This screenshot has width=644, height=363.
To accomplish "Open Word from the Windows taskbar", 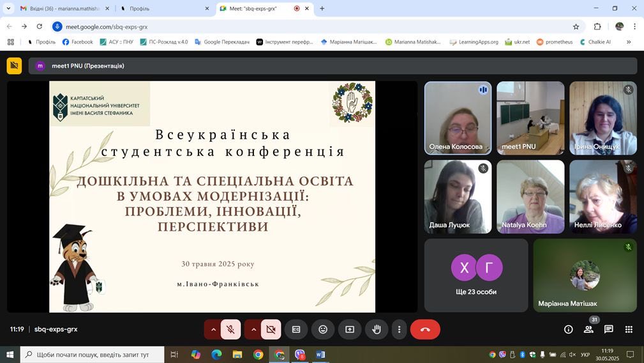I will click(320, 355).
